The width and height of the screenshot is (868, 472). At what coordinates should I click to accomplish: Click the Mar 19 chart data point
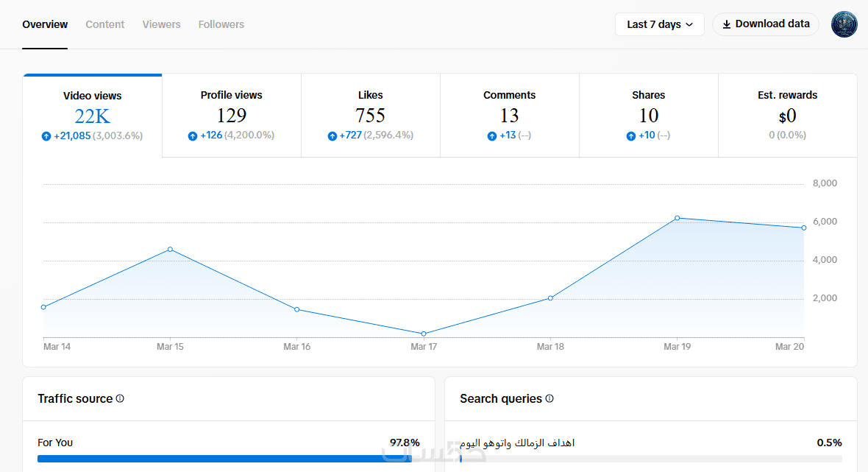click(x=677, y=218)
